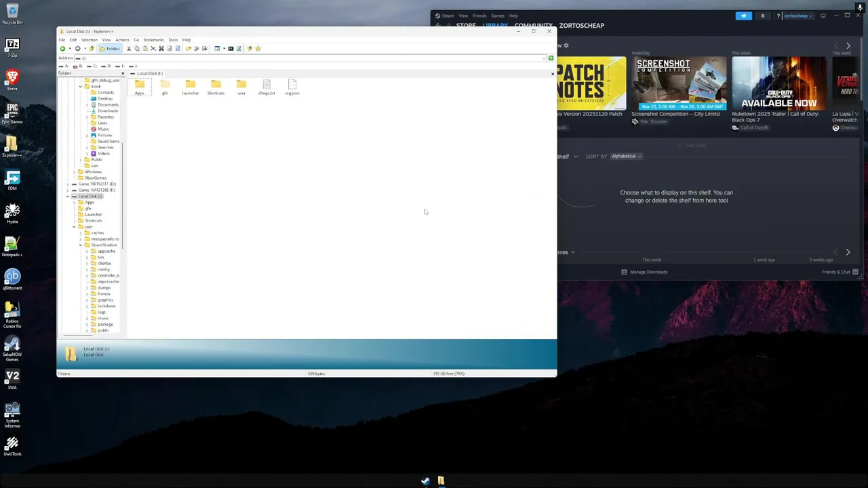Click the green Add Bookmark star icon
This screenshot has height=488, width=868.
[250, 49]
